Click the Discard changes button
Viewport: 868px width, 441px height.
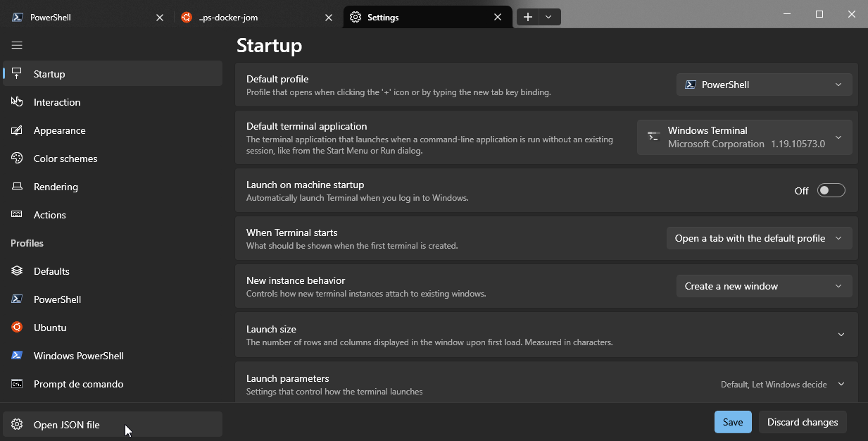click(803, 422)
